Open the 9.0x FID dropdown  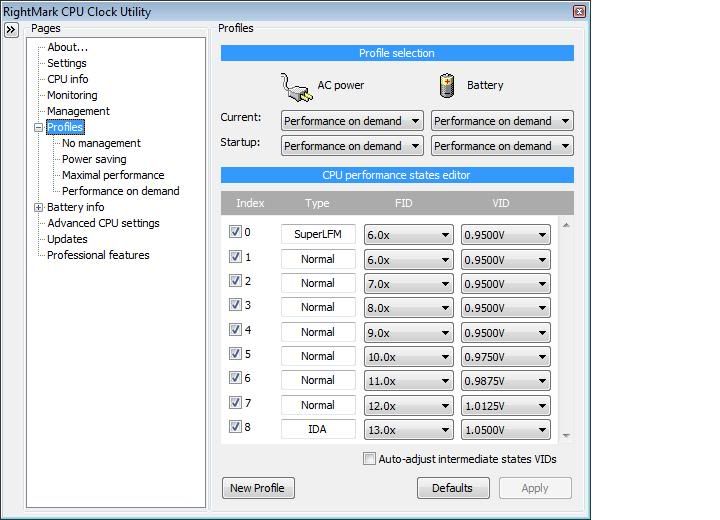point(408,333)
